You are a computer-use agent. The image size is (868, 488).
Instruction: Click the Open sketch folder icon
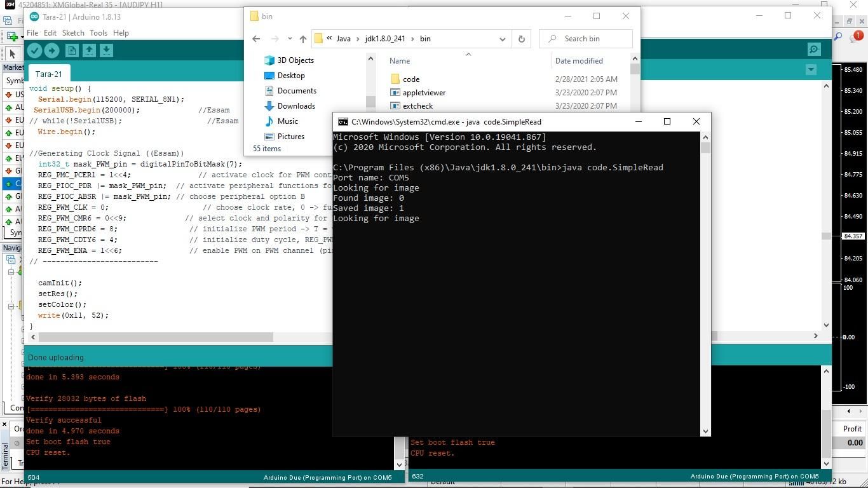[x=89, y=50]
